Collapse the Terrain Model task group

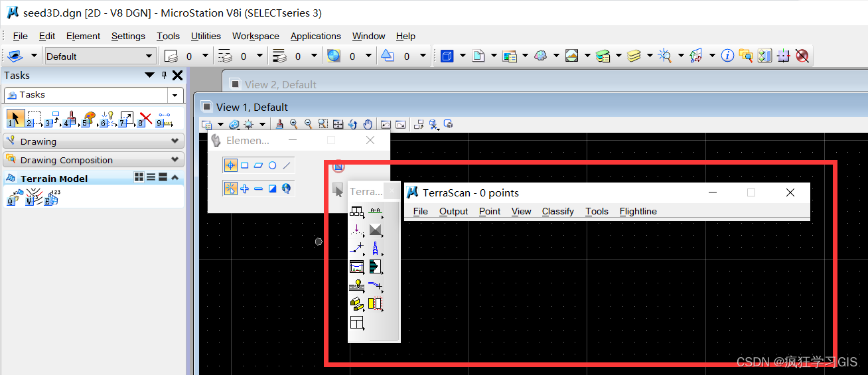(175, 178)
